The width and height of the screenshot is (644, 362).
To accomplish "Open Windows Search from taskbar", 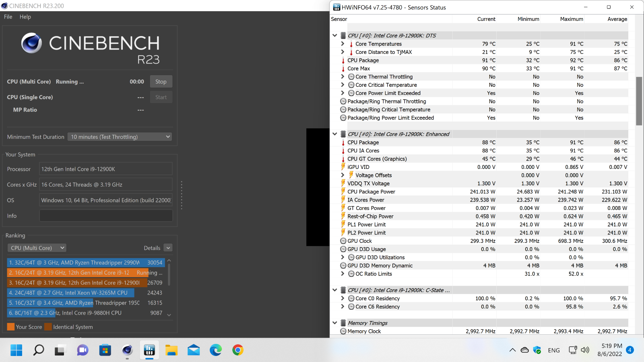I will pyautogui.click(x=39, y=350).
